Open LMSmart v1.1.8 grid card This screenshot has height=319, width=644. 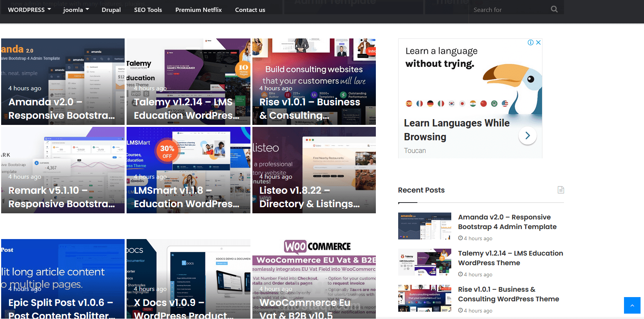coord(189,170)
